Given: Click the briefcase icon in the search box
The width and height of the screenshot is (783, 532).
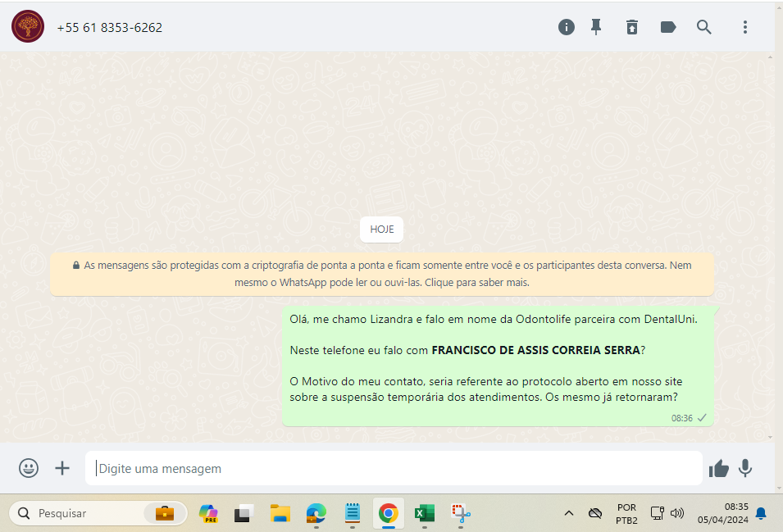Looking at the screenshot, I should pyautogui.click(x=165, y=513).
